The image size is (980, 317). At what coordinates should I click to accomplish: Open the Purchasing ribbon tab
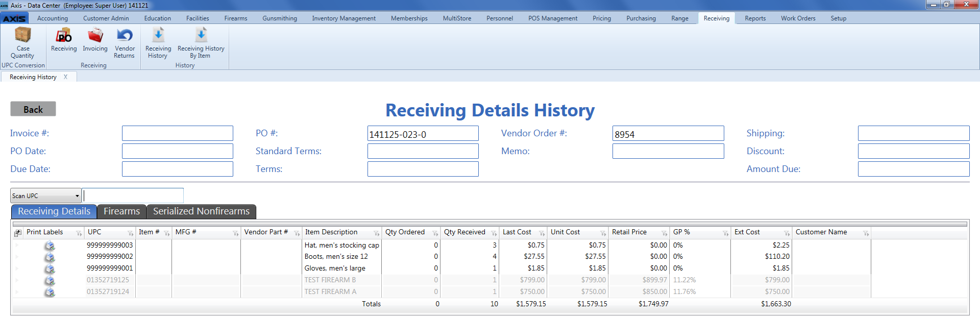[x=641, y=18]
